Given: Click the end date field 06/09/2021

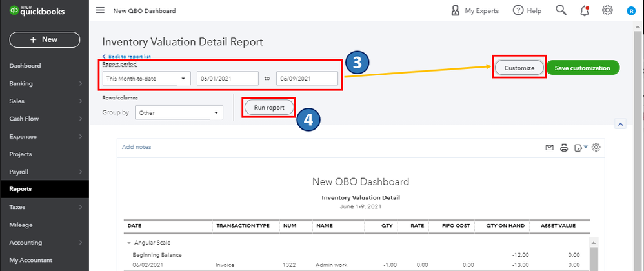Looking at the screenshot, I should 307,79.
